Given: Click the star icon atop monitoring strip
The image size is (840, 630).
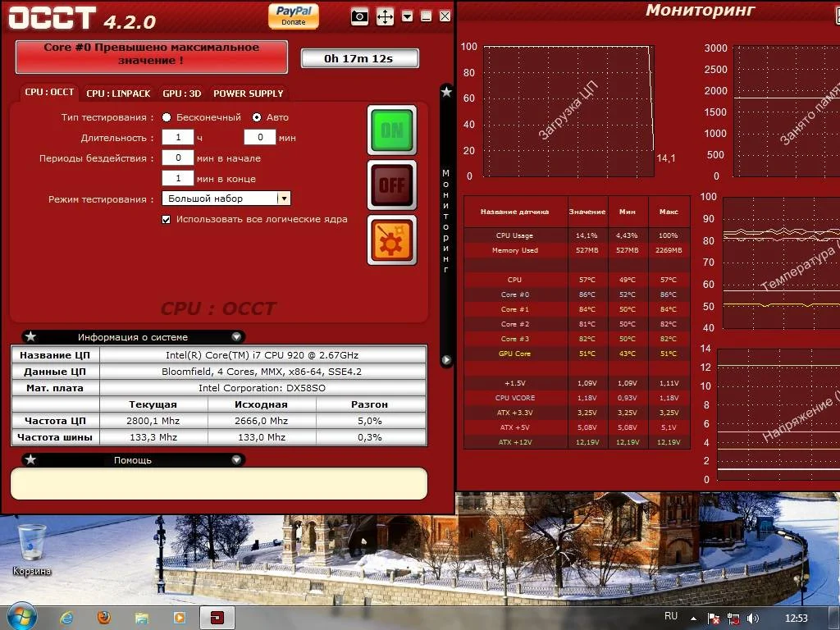Looking at the screenshot, I should [446, 92].
